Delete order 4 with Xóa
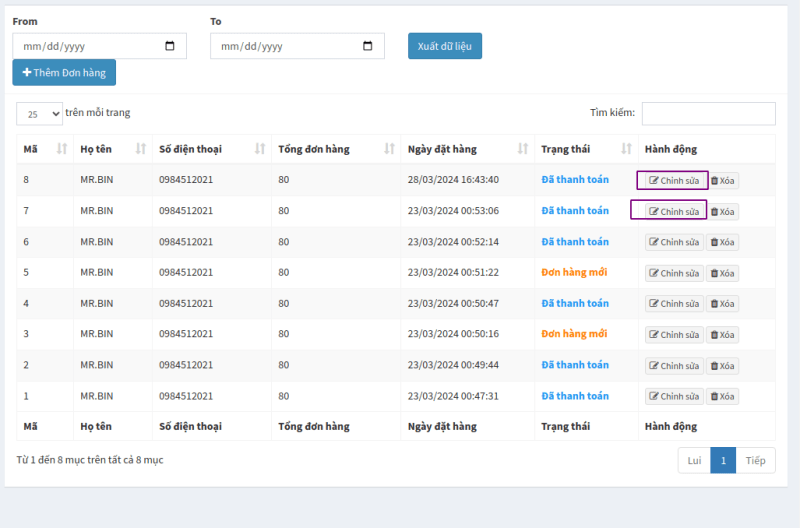Screen dimensions: 800x528 722,304
